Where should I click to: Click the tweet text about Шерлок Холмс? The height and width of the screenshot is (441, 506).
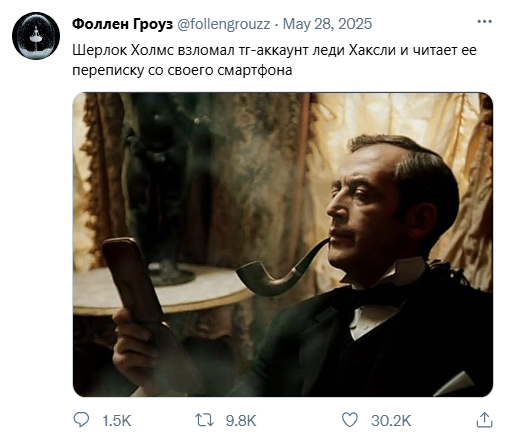(x=274, y=60)
